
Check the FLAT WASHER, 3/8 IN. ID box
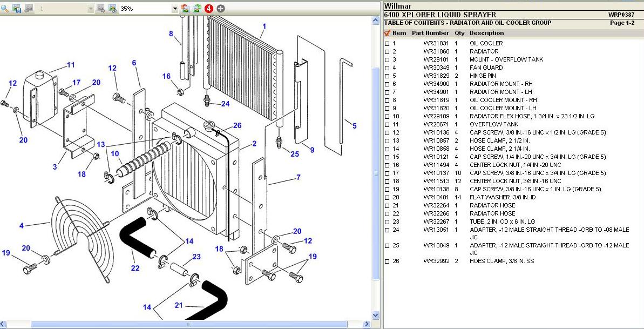point(387,198)
